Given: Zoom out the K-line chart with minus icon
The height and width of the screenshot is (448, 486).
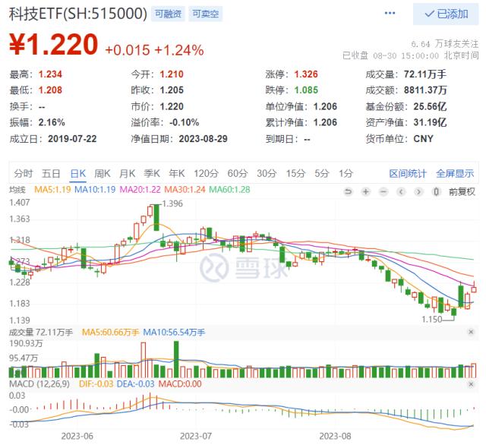Looking at the screenshot, I should tap(383, 192).
